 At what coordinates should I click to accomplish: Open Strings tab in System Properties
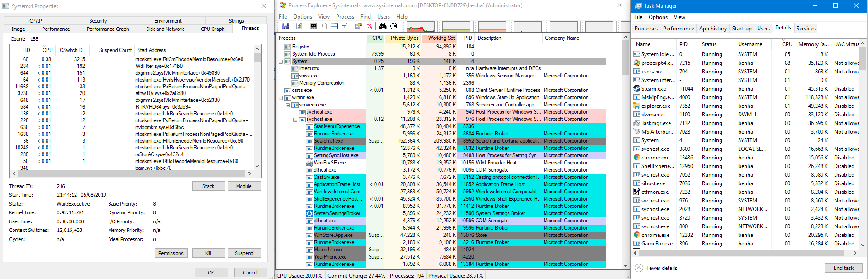(x=236, y=21)
